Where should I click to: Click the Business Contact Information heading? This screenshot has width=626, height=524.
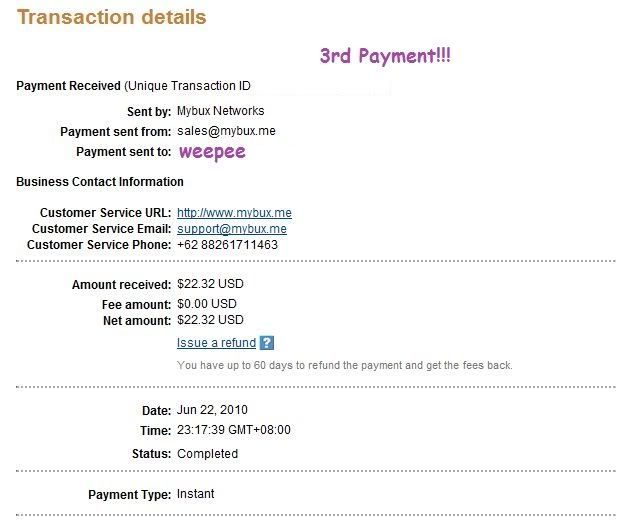click(x=100, y=182)
